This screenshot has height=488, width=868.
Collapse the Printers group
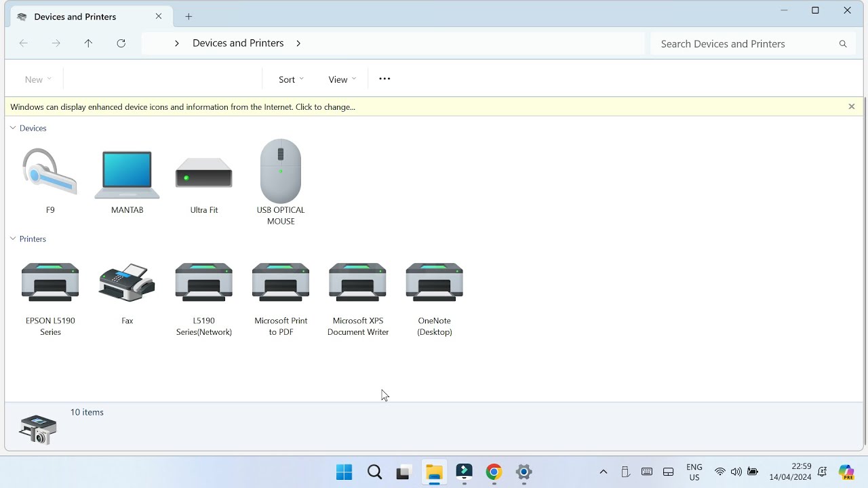click(x=13, y=239)
